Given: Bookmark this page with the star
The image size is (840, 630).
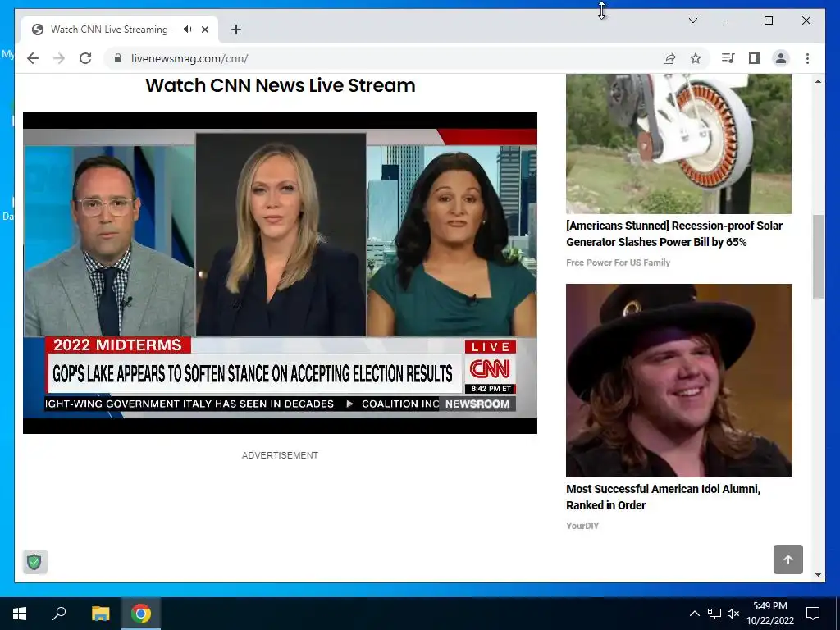Looking at the screenshot, I should pyautogui.click(x=696, y=58).
